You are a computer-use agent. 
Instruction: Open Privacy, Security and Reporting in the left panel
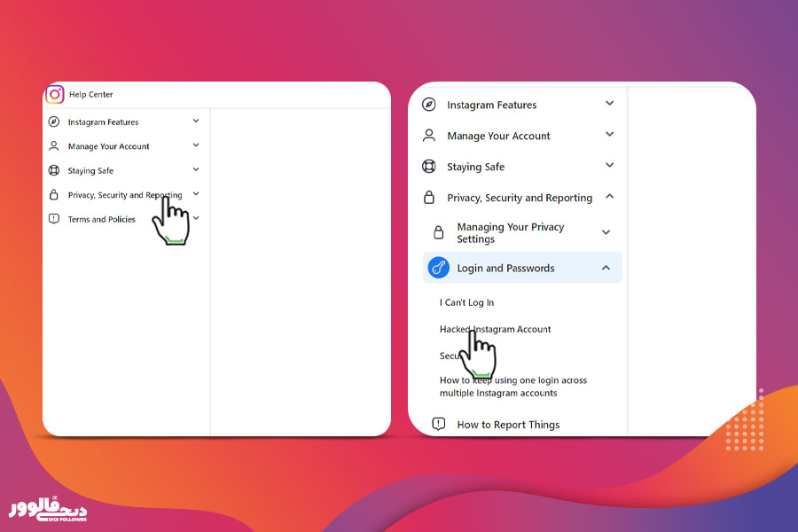pyautogui.click(x=125, y=195)
